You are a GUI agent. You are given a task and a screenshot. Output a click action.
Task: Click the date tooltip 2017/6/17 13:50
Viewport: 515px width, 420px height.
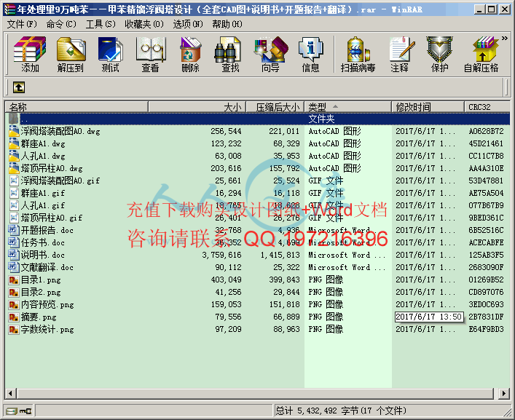click(429, 317)
